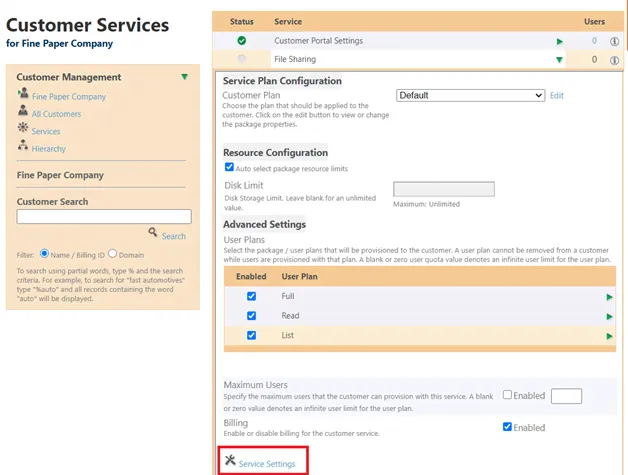Open the Service Settings link
628x475 pixels.
pyautogui.click(x=267, y=463)
